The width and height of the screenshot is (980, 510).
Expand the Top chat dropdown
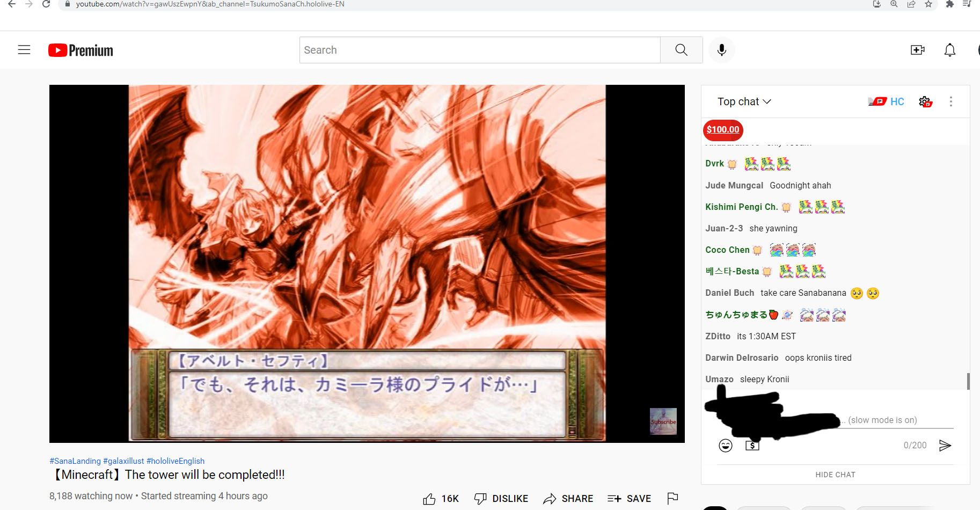[744, 101]
